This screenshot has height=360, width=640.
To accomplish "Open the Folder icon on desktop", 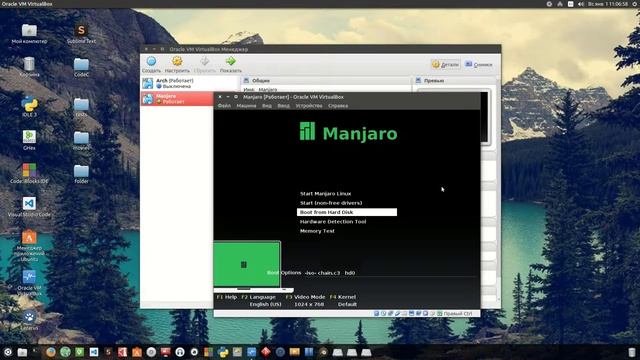I will click(81, 173).
